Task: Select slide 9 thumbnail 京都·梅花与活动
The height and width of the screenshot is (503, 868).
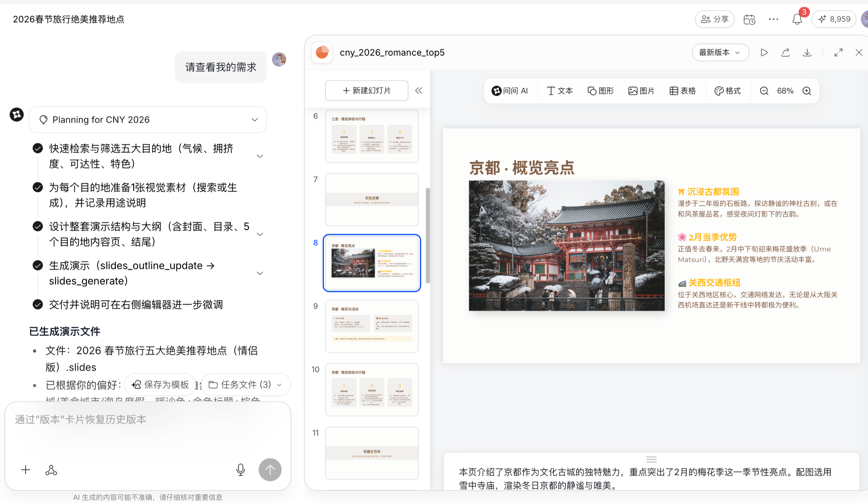Action: (x=372, y=326)
